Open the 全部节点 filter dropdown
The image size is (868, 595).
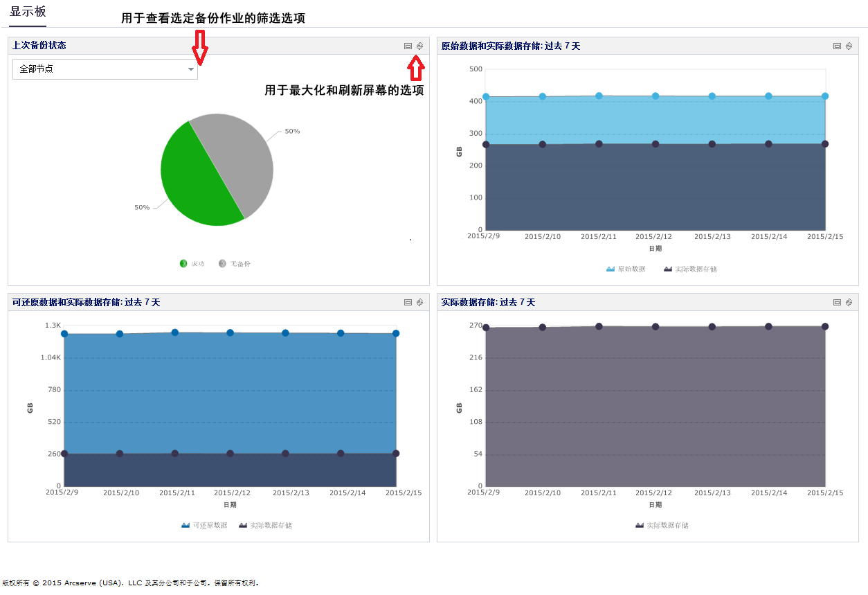[105, 69]
